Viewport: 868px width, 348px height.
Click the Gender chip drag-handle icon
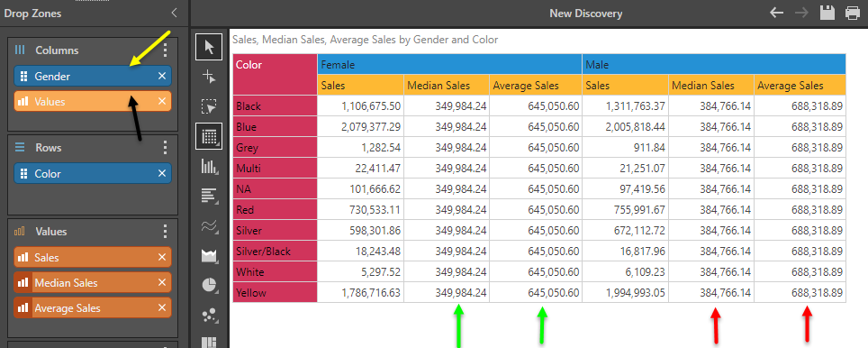pyautogui.click(x=23, y=76)
